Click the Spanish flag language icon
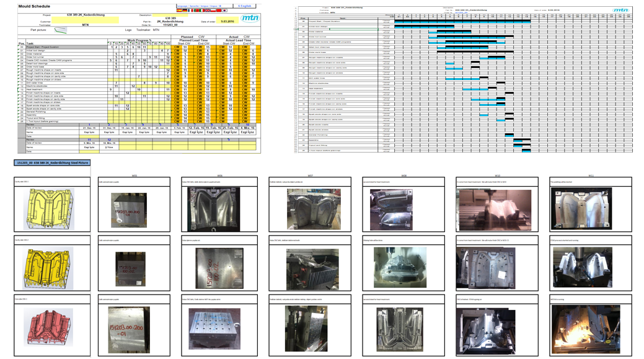644x359 pixels. tap(179, 11)
